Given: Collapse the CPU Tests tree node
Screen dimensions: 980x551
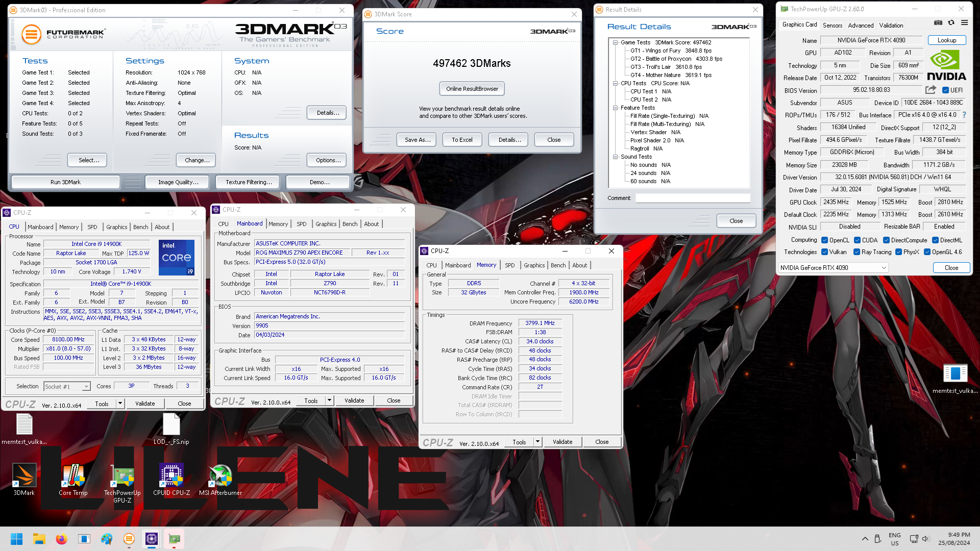Looking at the screenshot, I should (616, 83).
